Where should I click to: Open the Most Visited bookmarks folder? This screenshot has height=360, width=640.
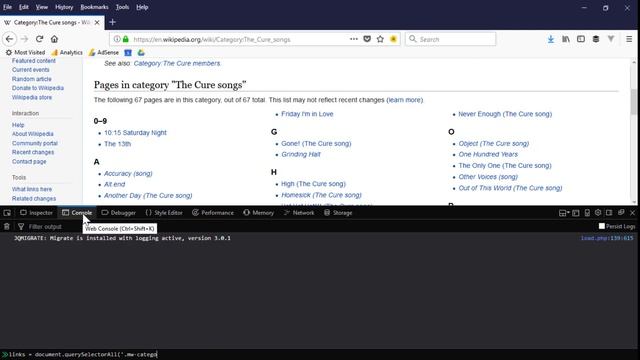click(x=25, y=53)
